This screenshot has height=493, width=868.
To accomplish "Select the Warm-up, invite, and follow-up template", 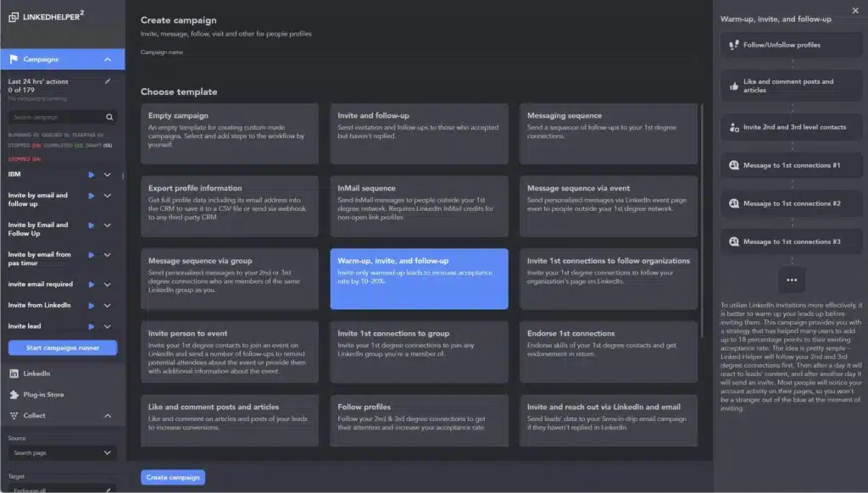I will [418, 278].
